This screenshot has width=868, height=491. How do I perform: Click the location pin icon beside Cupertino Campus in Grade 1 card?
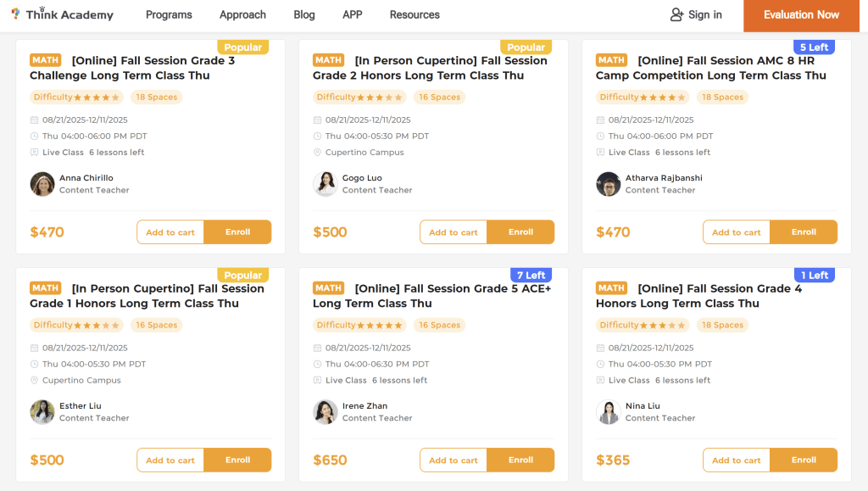[x=35, y=381]
